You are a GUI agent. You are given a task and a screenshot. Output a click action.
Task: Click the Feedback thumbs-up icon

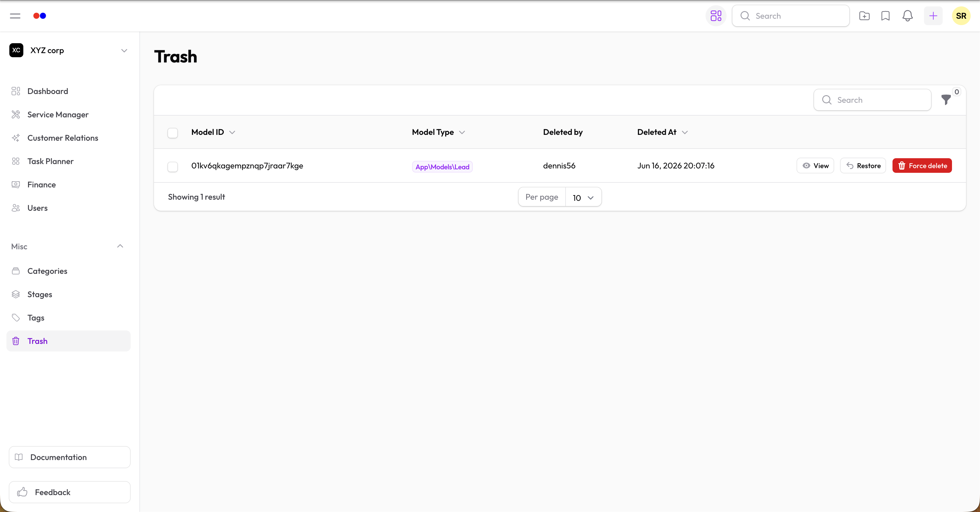coord(22,492)
